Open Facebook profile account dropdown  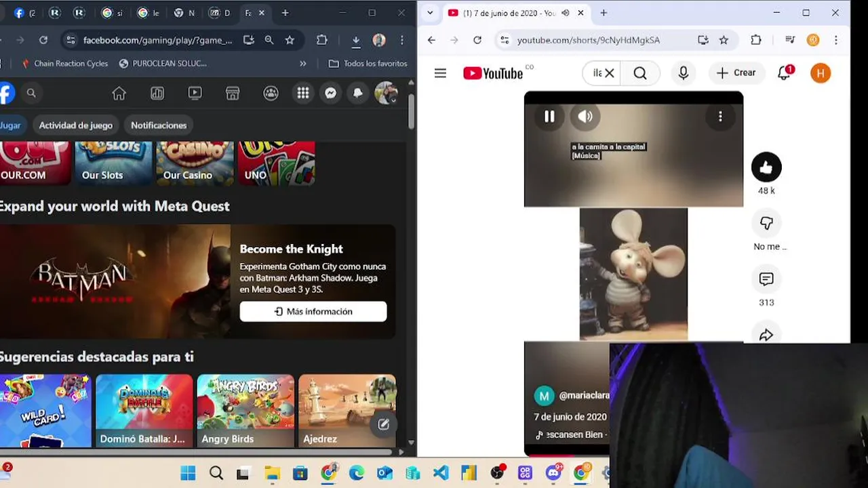(386, 94)
